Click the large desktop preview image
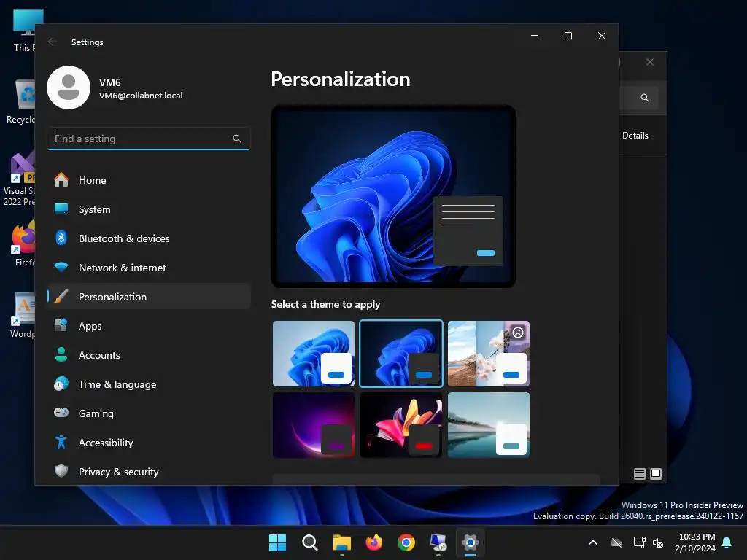747x560 pixels. pos(393,196)
